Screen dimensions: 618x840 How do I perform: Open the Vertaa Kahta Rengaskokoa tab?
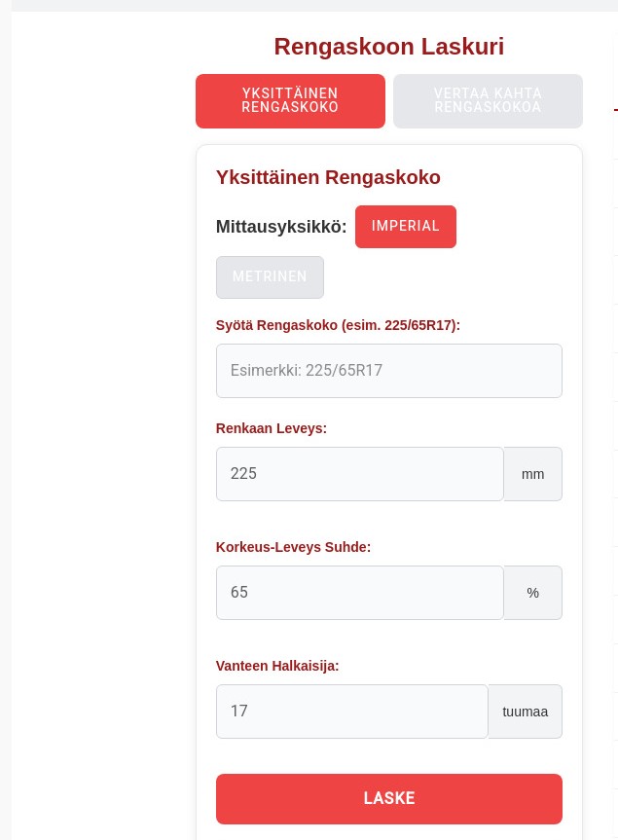[488, 101]
